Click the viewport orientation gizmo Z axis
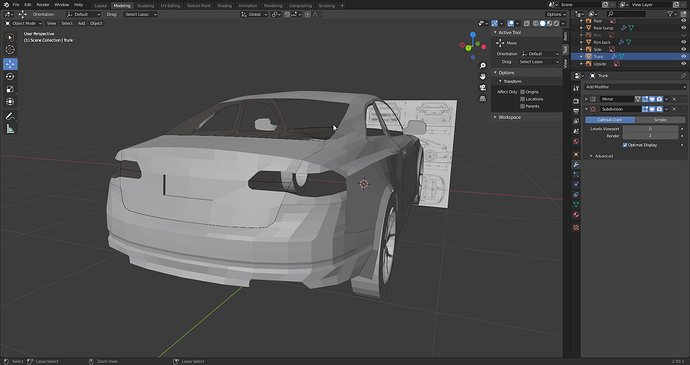 point(473,34)
